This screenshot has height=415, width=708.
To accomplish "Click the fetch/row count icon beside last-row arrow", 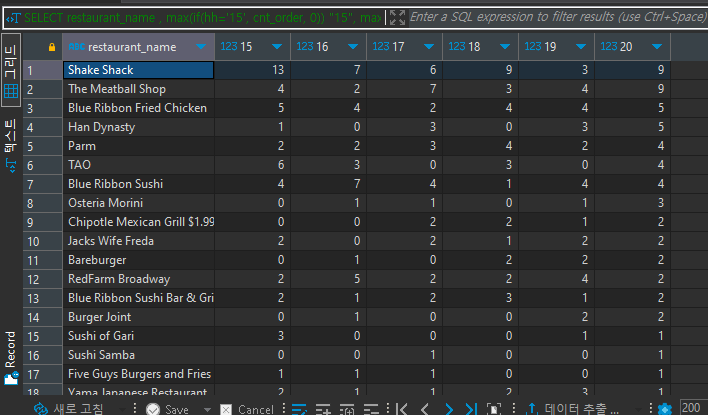I will click(494, 409).
